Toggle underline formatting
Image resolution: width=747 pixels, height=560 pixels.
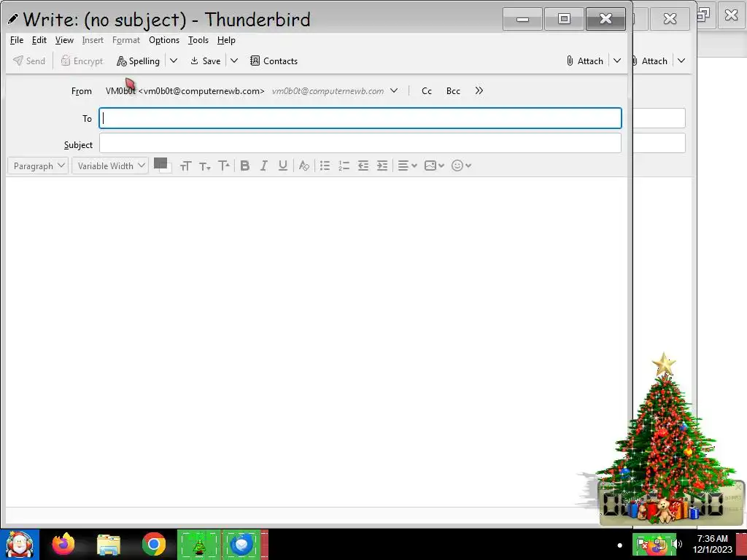click(x=283, y=166)
